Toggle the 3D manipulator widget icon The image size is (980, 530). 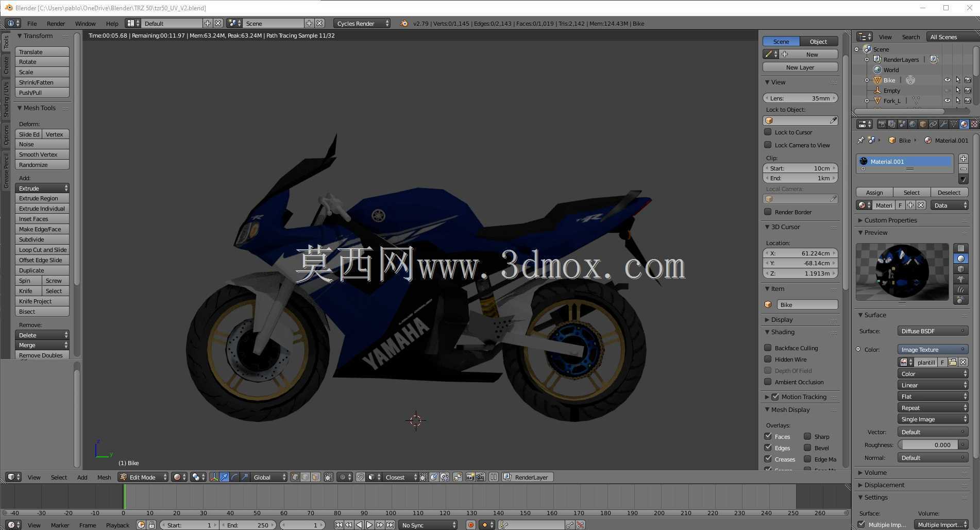pos(214,477)
